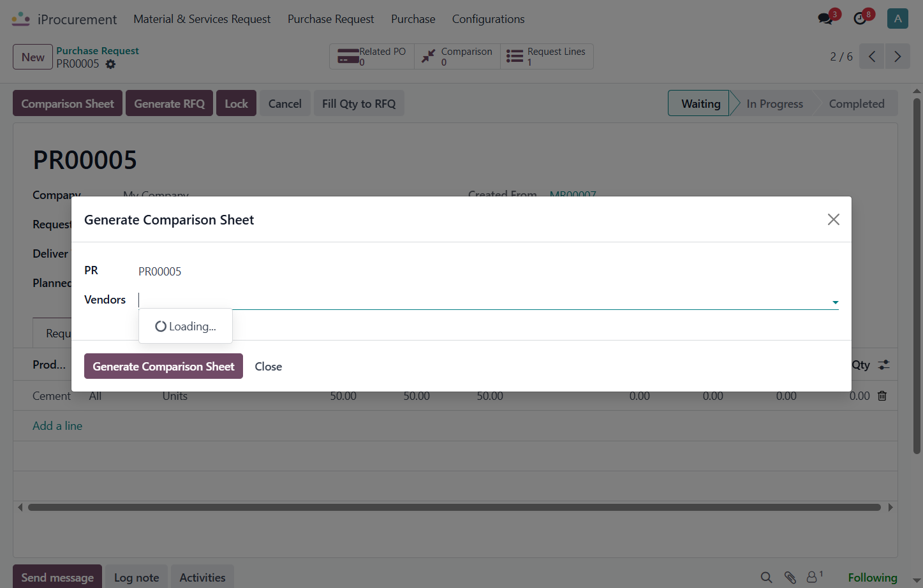Image resolution: width=923 pixels, height=588 pixels.
Task: Open the Purchase Request menu
Action: [330, 19]
